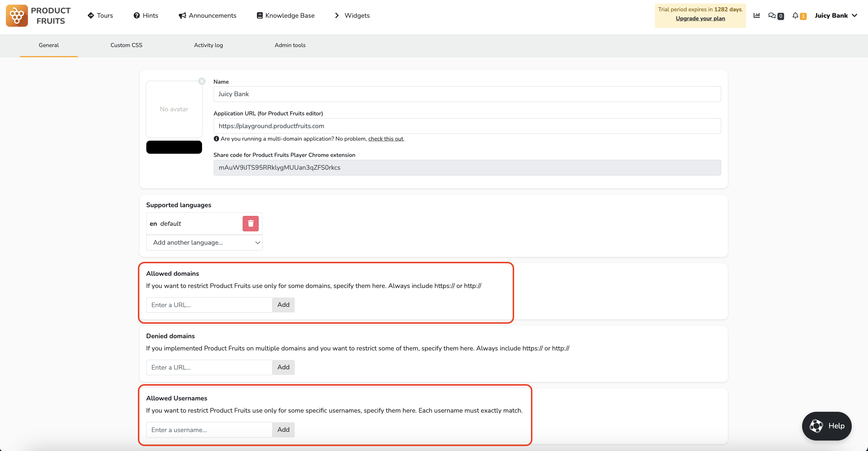Click the Share code label text

point(284,155)
